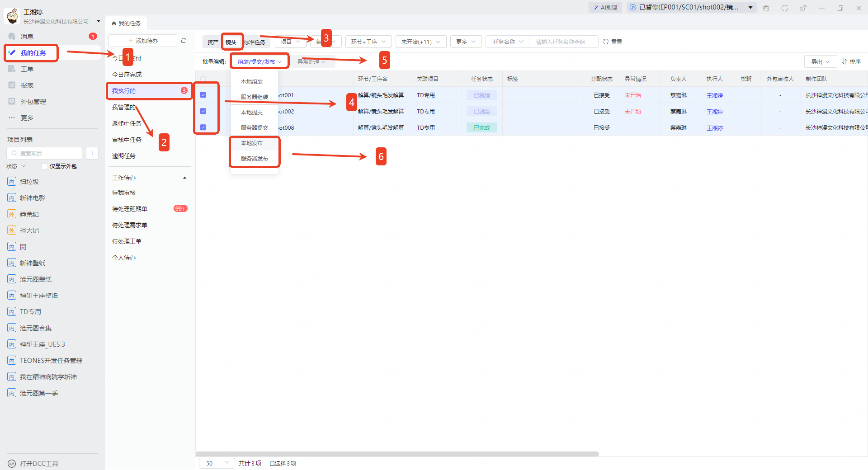Click the plus icon to add project

click(92, 153)
